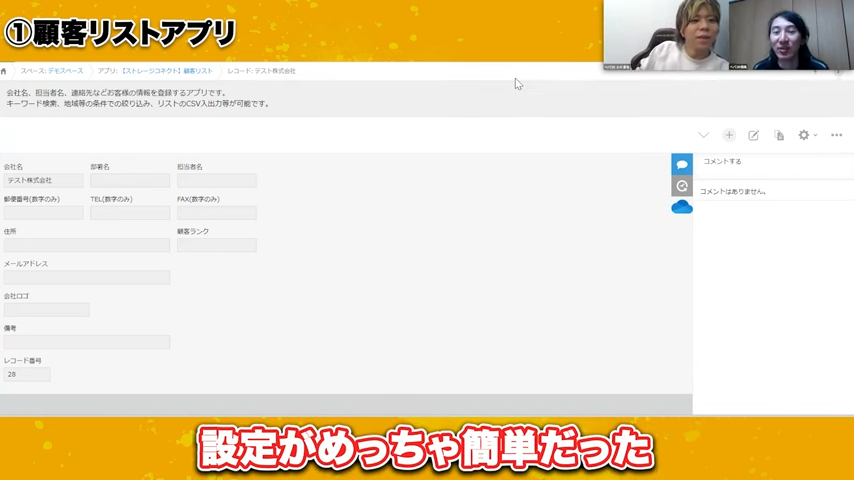Edit this record with the pencil icon
The width and height of the screenshot is (854, 480).
point(754,136)
